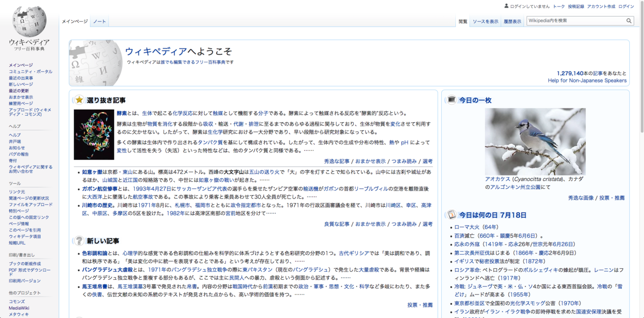Click 最近の更新 in the sidebar

pyautogui.click(x=19, y=91)
